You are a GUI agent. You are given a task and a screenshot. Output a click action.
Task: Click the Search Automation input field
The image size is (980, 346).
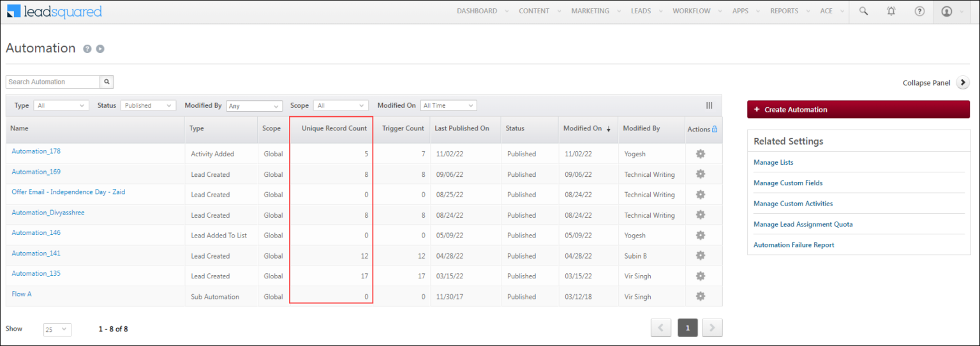53,82
